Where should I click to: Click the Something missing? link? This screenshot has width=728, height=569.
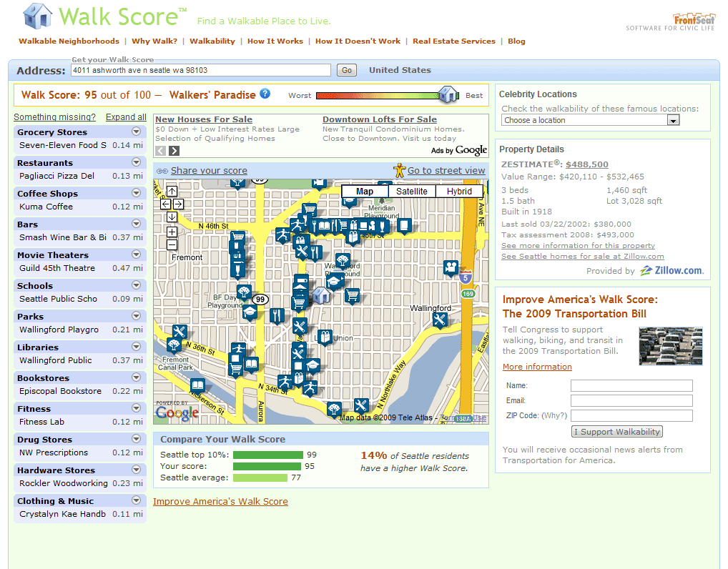(54, 117)
